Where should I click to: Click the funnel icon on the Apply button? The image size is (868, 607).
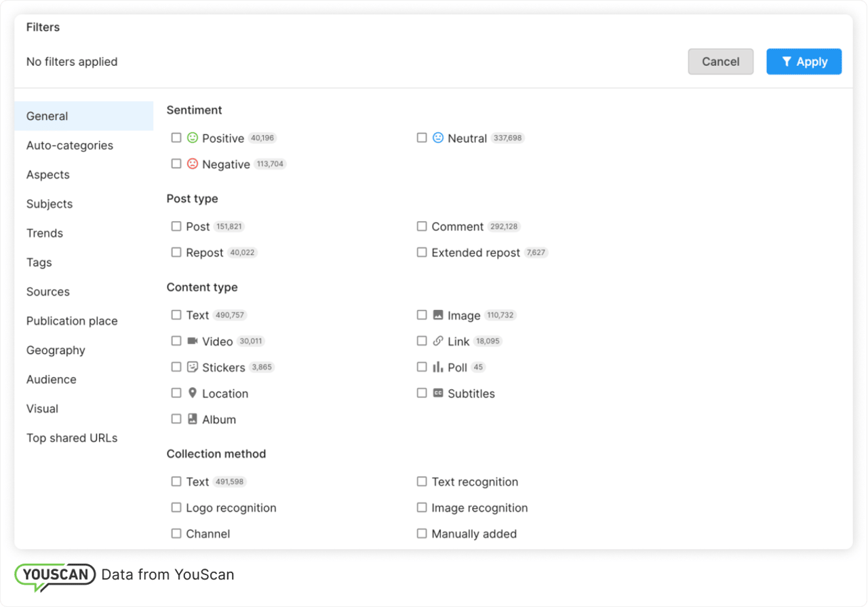pos(788,61)
